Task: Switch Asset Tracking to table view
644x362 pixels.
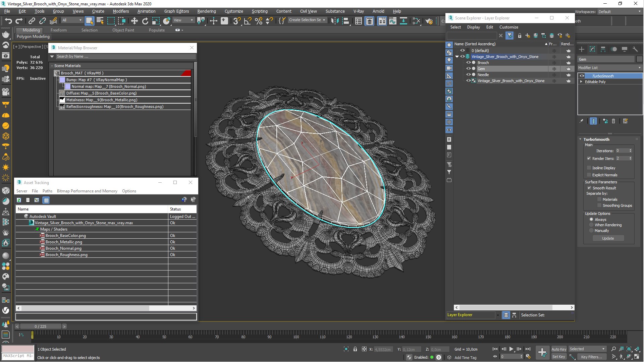Action: tap(46, 200)
